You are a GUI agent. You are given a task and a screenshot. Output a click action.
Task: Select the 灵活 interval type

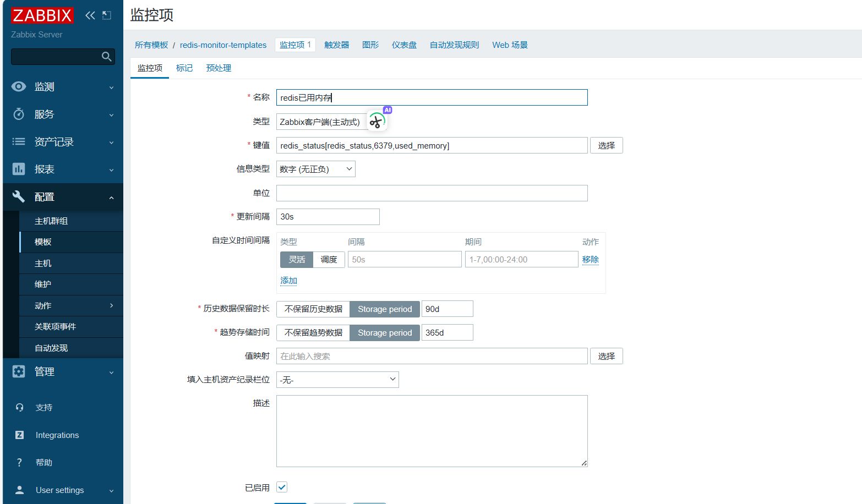pos(297,260)
